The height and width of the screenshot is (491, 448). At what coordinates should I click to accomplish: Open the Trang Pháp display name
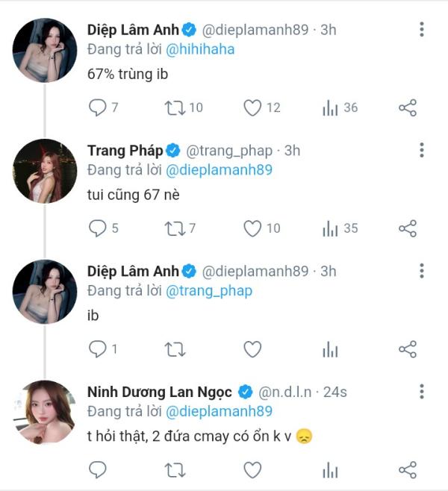click(125, 151)
